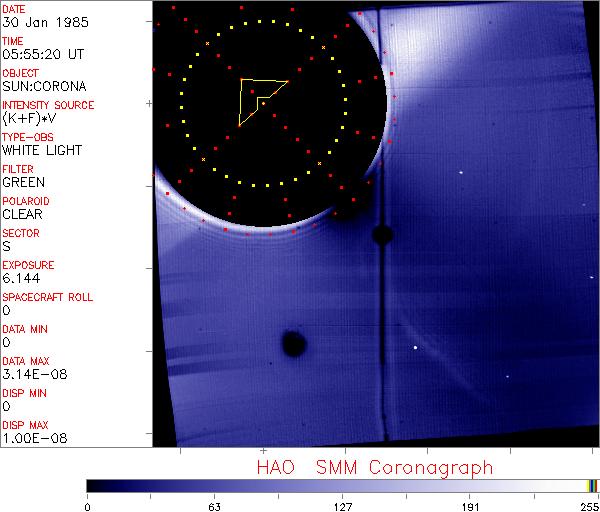The height and width of the screenshot is (512, 600).
Task: Click the SUN:CORONA object value
Action: click(x=41, y=86)
